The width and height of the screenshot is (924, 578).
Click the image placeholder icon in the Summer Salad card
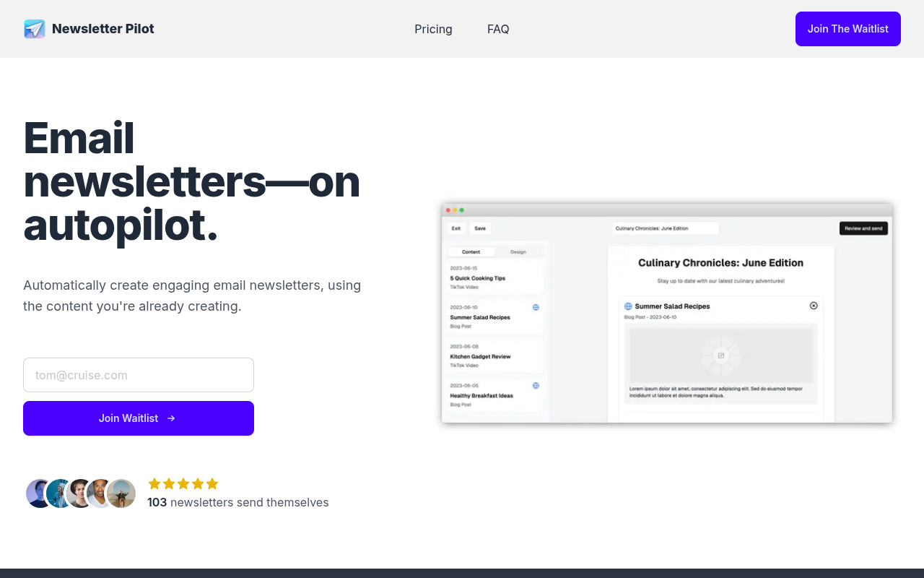tap(721, 355)
